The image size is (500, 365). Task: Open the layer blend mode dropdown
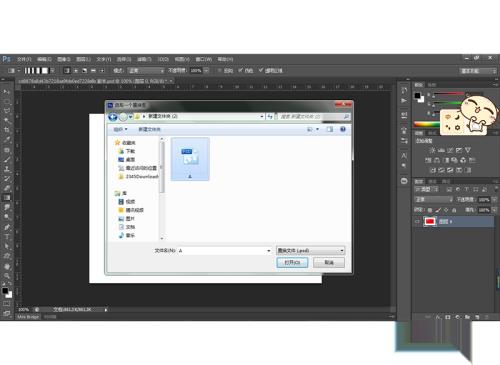[433, 199]
